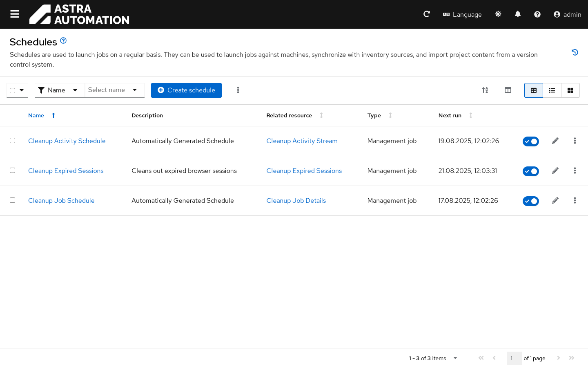Open the help question mark menu
588x368 pixels.
tap(537, 14)
